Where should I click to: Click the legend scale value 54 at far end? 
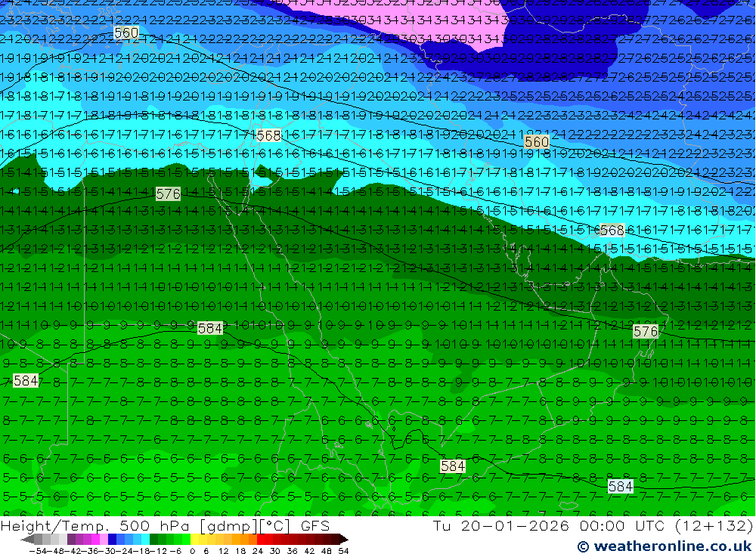(343, 551)
